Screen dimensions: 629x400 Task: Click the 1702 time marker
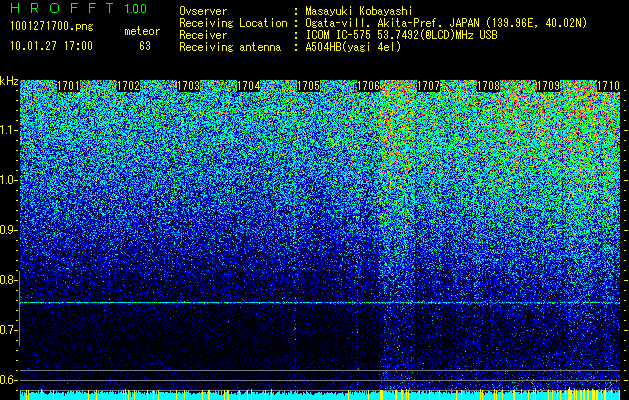pyautogui.click(x=128, y=86)
